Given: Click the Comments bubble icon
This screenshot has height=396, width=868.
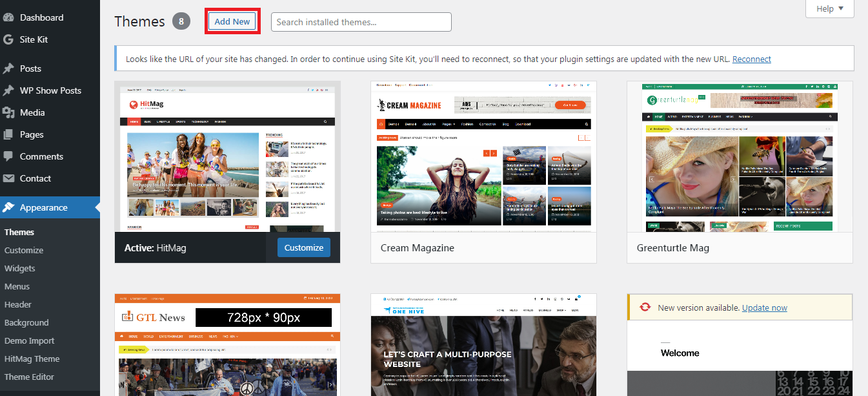Looking at the screenshot, I should tap(8, 156).
